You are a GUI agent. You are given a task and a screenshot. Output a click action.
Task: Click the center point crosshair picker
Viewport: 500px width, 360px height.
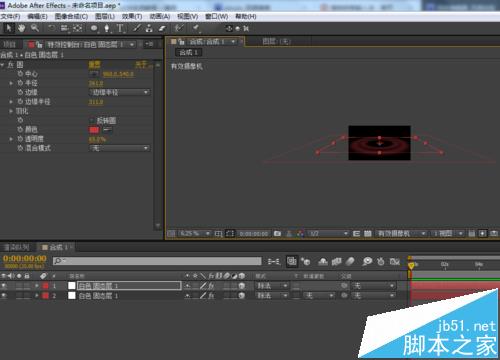coord(94,74)
